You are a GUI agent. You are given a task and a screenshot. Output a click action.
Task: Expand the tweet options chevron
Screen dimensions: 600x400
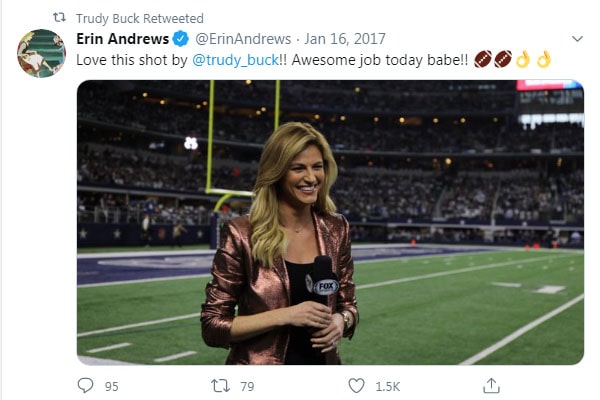[576, 39]
